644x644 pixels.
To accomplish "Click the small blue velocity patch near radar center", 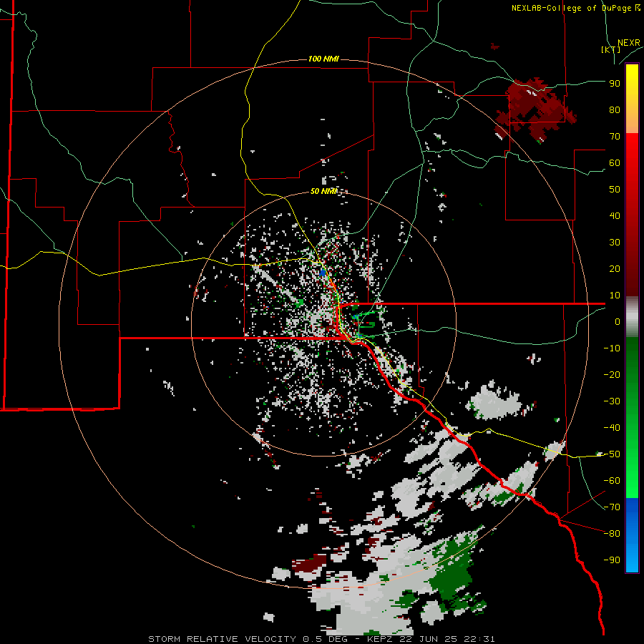I will (x=323, y=273).
